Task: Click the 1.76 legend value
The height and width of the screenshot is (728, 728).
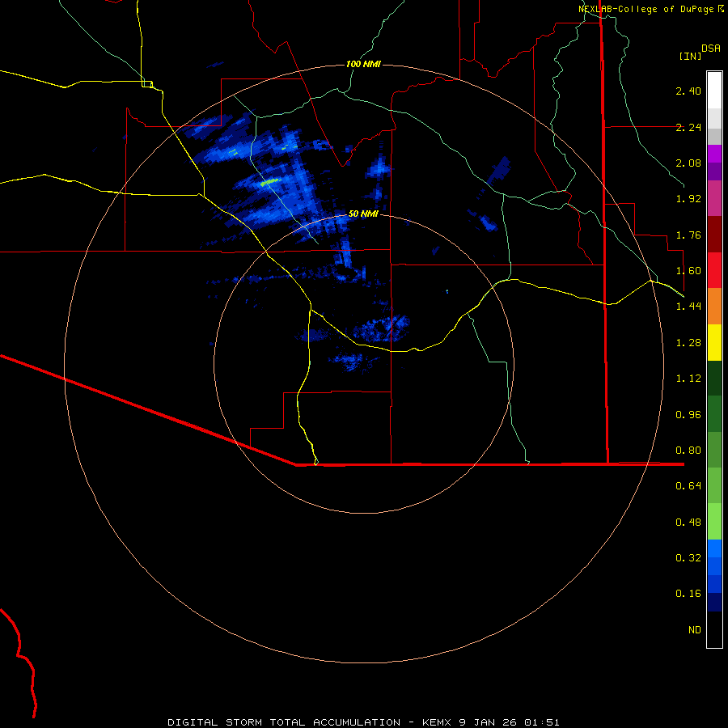Action: (688, 235)
